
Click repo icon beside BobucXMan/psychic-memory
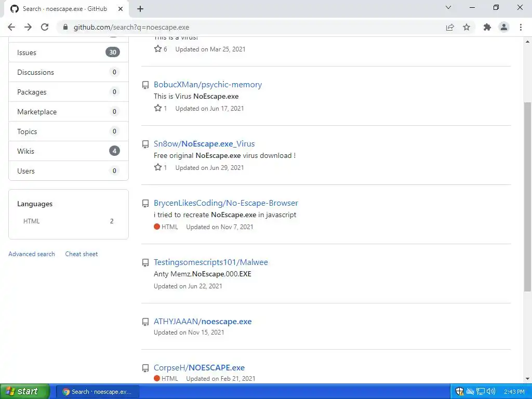click(145, 85)
